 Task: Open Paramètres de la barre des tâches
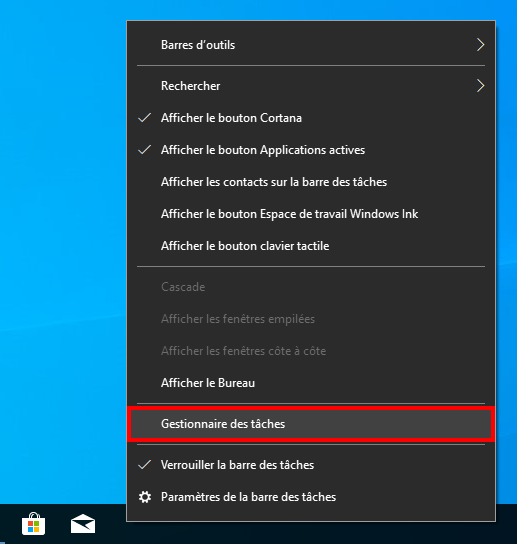pyautogui.click(x=311, y=497)
